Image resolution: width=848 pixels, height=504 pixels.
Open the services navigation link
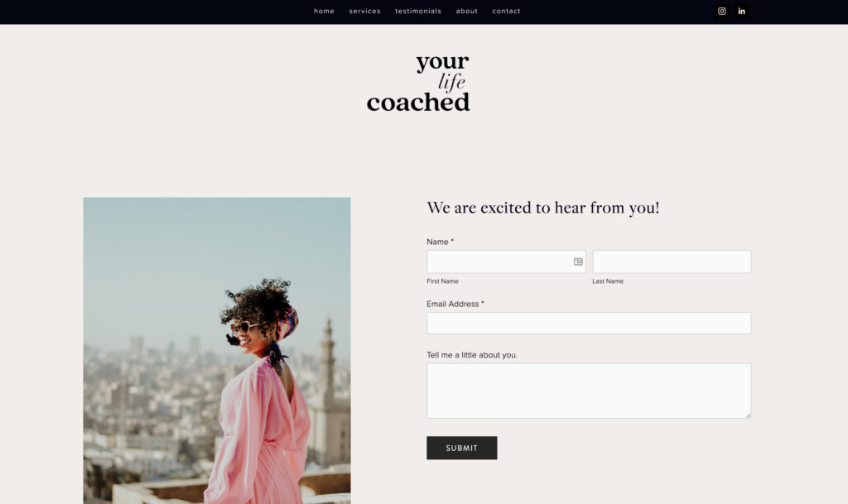point(364,12)
